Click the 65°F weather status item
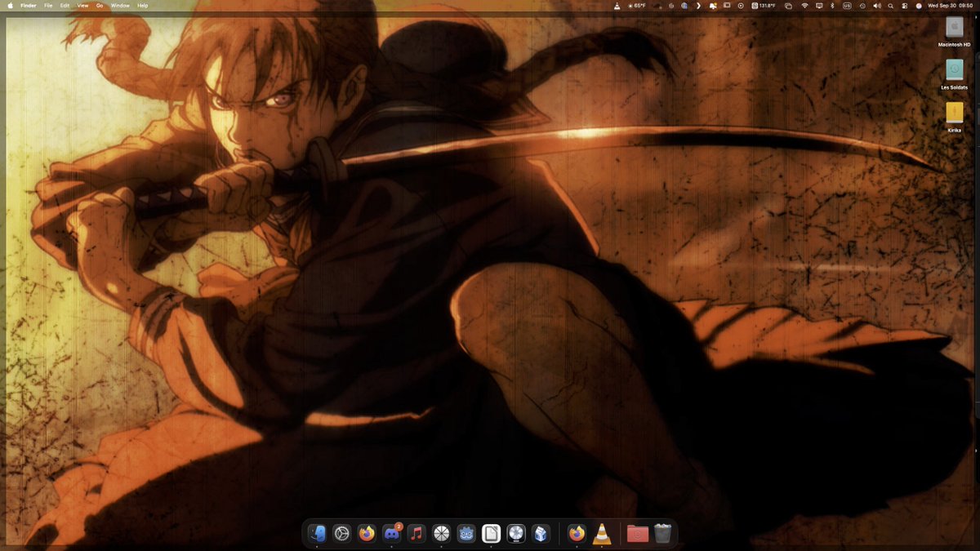The image size is (980, 551). click(x=636, y=6)
